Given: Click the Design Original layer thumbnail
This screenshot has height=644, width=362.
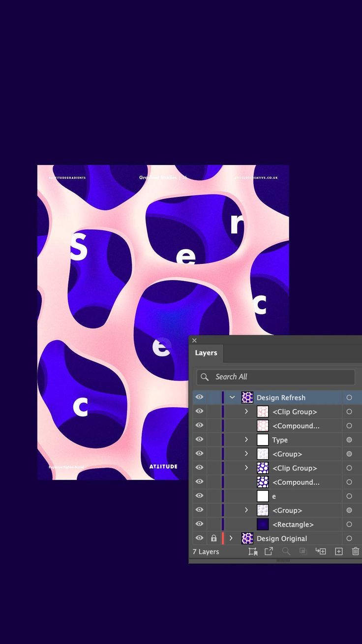Looking at the screenshot, I should coord(247,538).
